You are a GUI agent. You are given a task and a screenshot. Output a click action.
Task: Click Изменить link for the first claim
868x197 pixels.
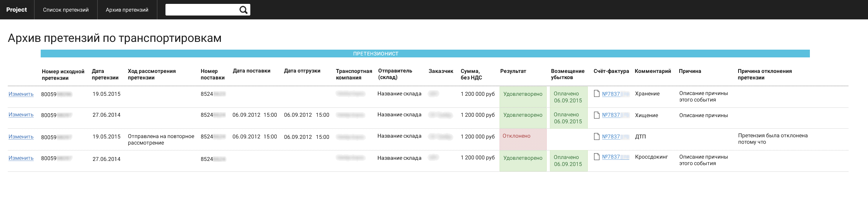[21, 94]
